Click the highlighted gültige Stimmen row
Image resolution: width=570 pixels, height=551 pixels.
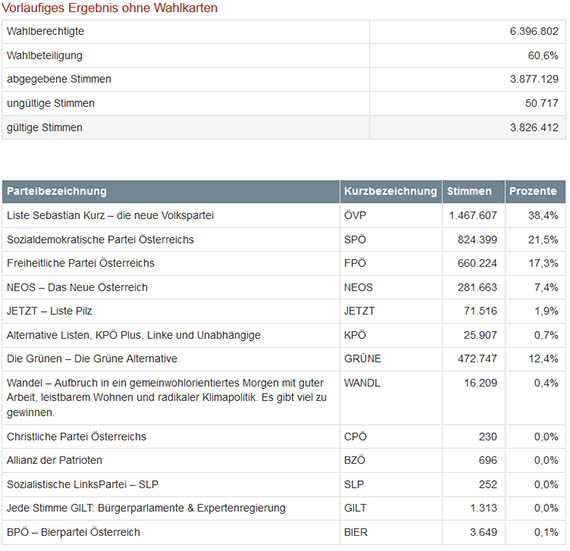(284, 127)
